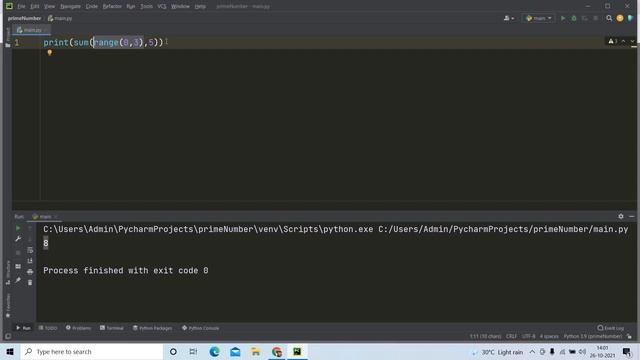Viewport: 640px width, 360px height.
Task: Open Search Everywhere magnifier icon
Action: [609, 18]
